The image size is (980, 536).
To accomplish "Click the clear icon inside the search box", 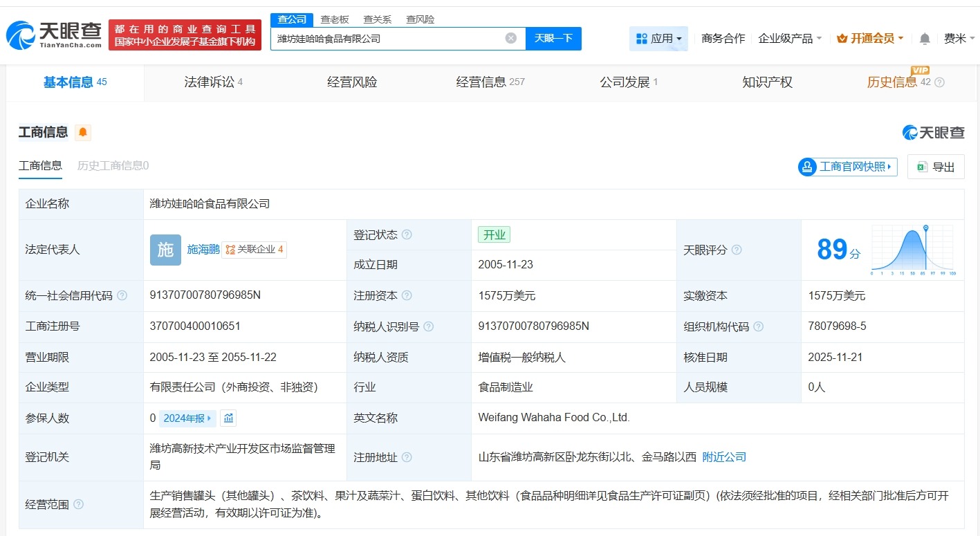I will (x=510, y=38).
